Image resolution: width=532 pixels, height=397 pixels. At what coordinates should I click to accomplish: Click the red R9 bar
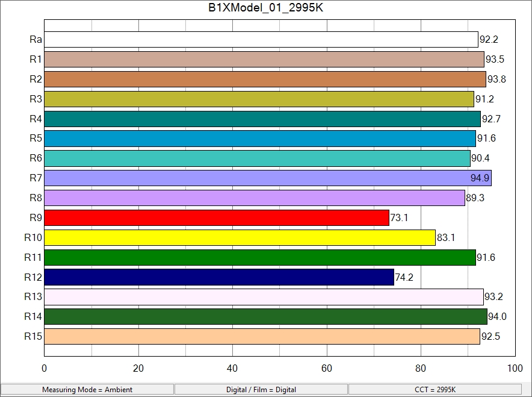[217, 218]
